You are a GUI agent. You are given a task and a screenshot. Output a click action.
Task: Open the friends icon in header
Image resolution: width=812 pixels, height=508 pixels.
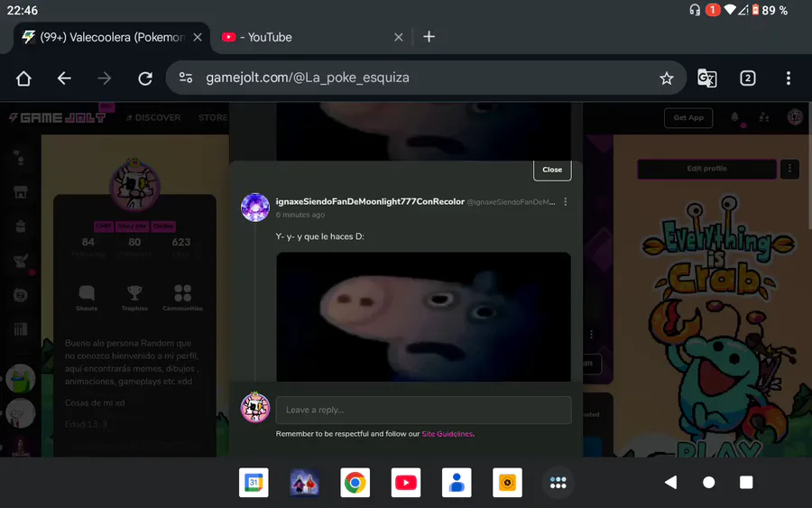click(x=764, y=117)
